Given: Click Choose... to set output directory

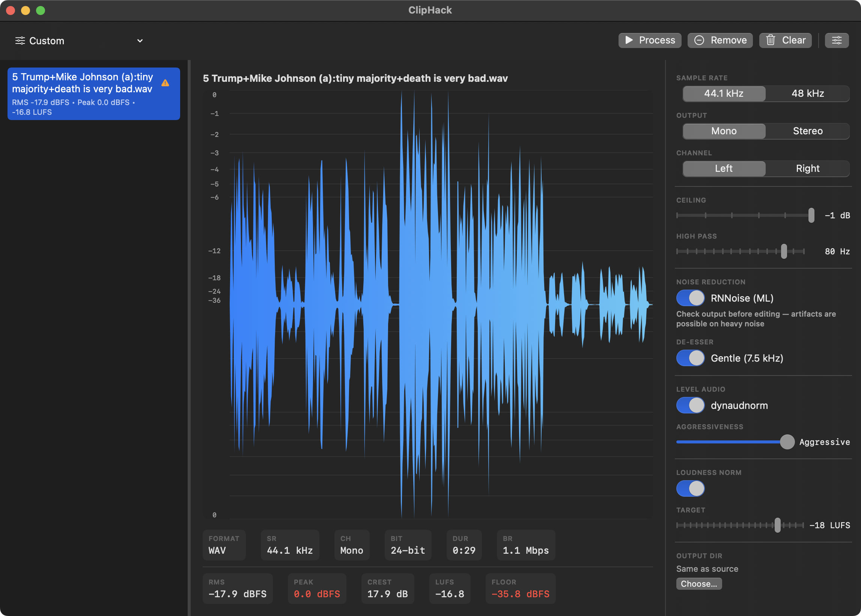Looking at the screenshot, I should [x=699, y=584].
